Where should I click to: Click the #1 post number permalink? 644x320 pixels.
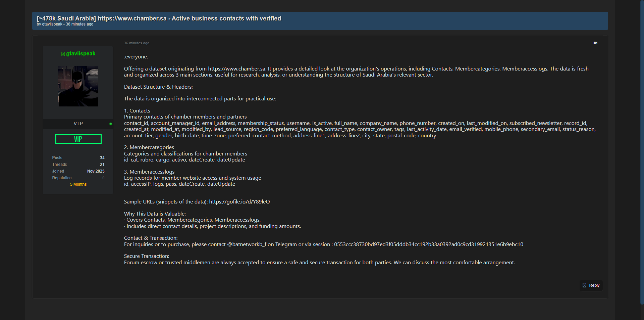click(x=595, y=43)
